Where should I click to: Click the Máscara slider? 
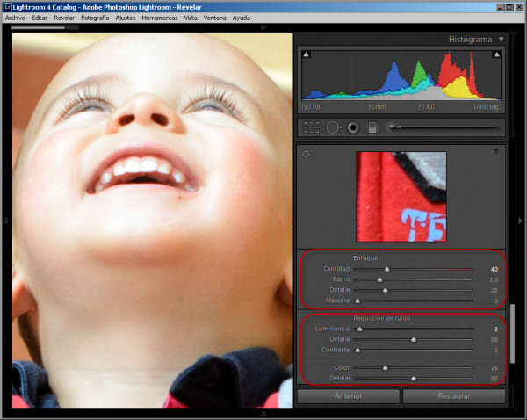414,301
